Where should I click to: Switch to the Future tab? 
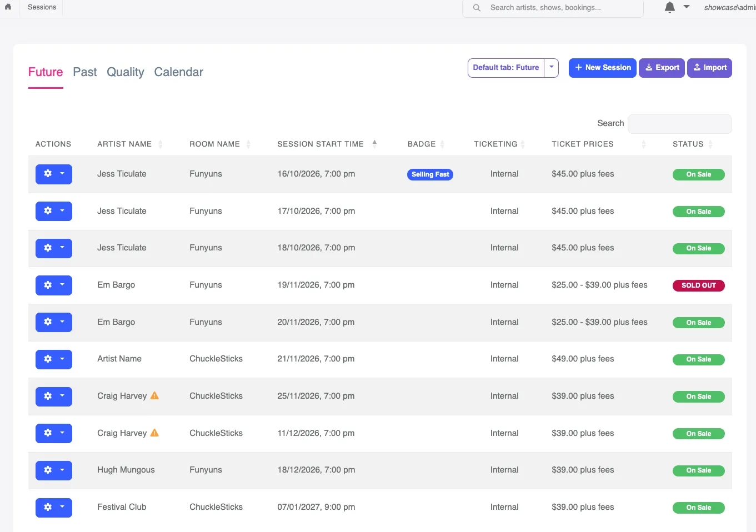pyautogui.click(x=46, y=72)
